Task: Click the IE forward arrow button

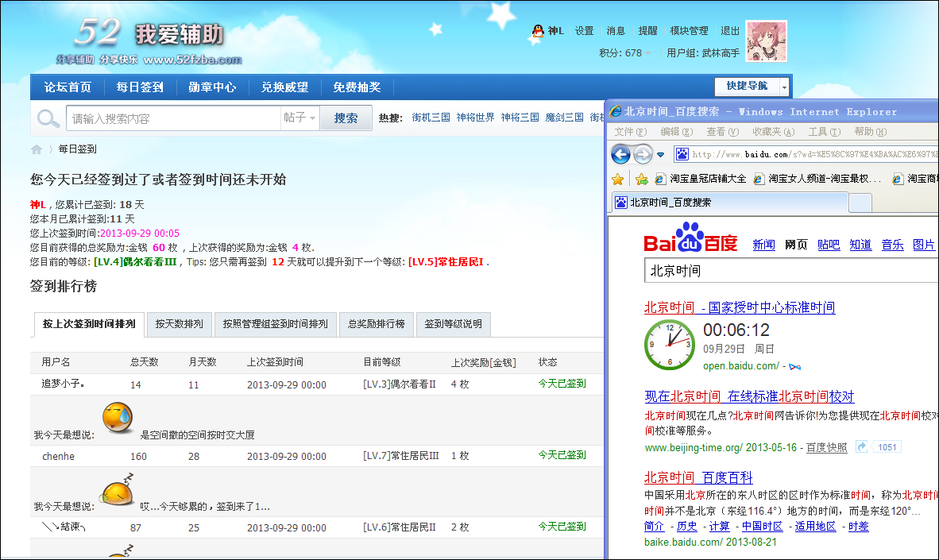Action: point(643,154)
